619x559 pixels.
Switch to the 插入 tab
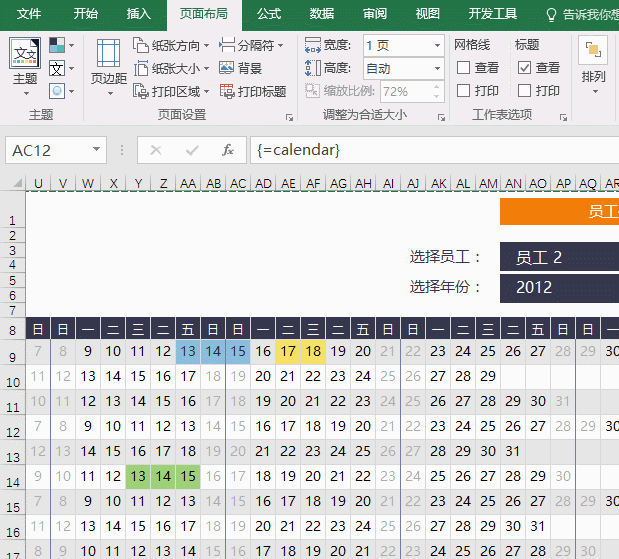(x=139, y=14)
